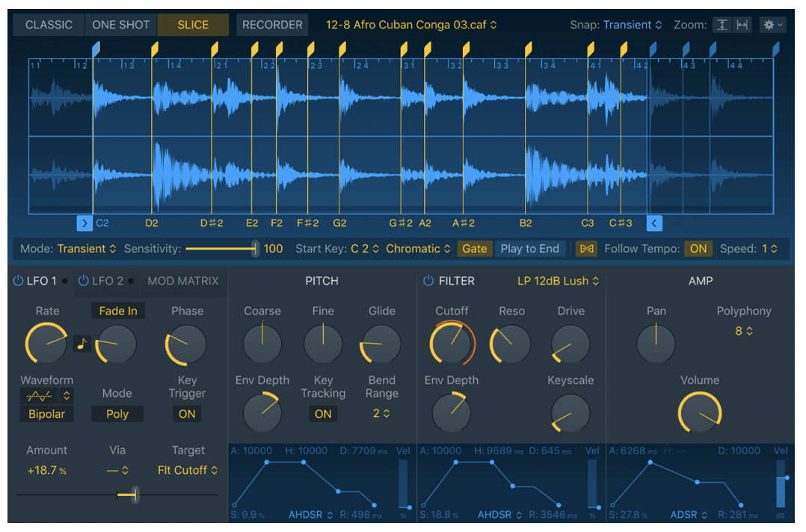This screenshot has width=806, height=532.
Task: Click the horizontal zoom icon
Action: pyautogui.click(x=742, y=25)
